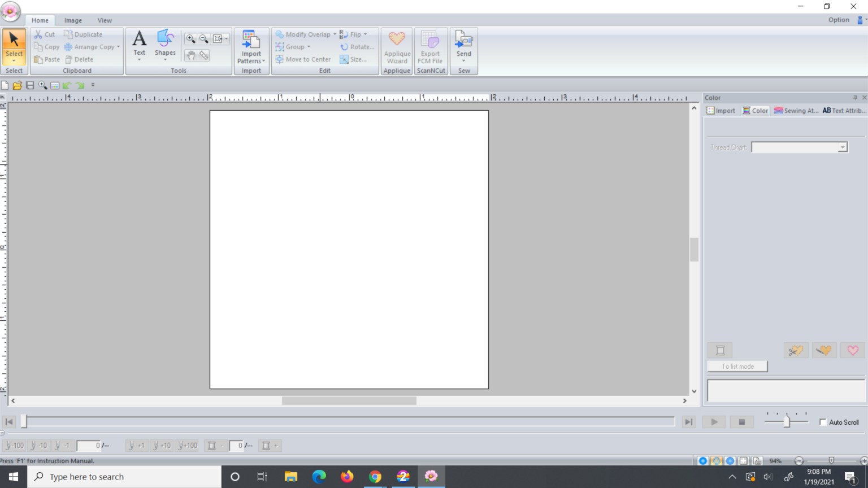
Task: Click the open folder icon in quick toolbar
Action: (x=18, y=85)
